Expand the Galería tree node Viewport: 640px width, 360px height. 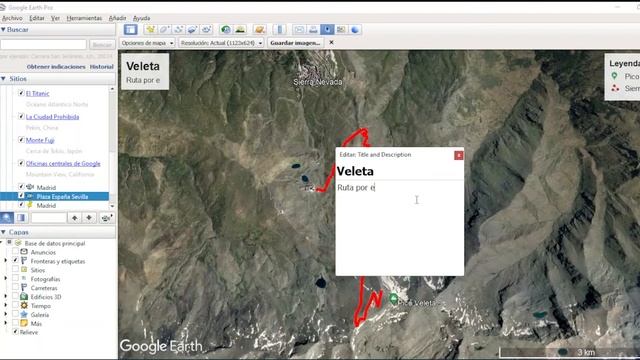5,314
